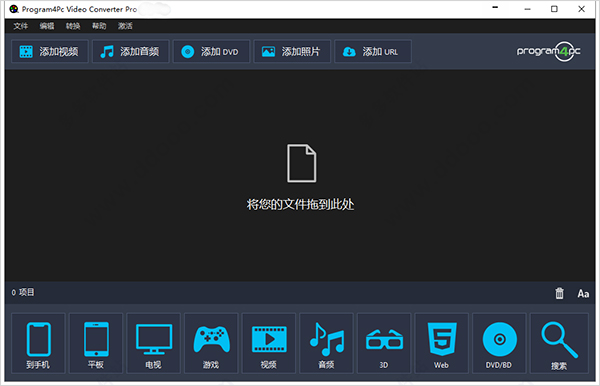The height and width of the screenshot is (386, 600).
Task: Open the 激活 (Activate) menu
Action: [125, 26]
